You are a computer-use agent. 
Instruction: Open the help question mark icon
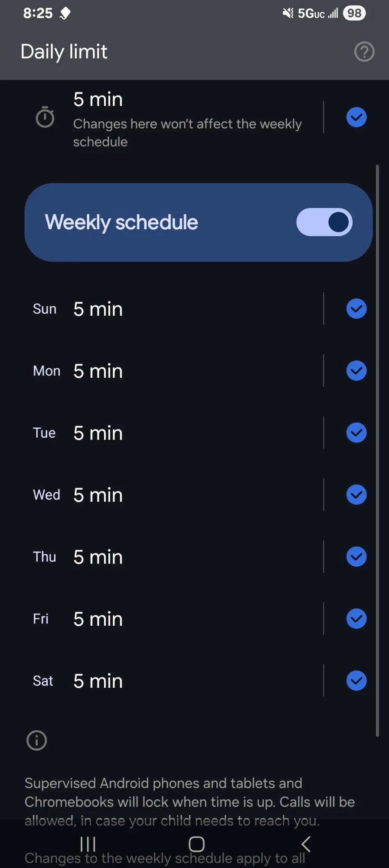364,52
